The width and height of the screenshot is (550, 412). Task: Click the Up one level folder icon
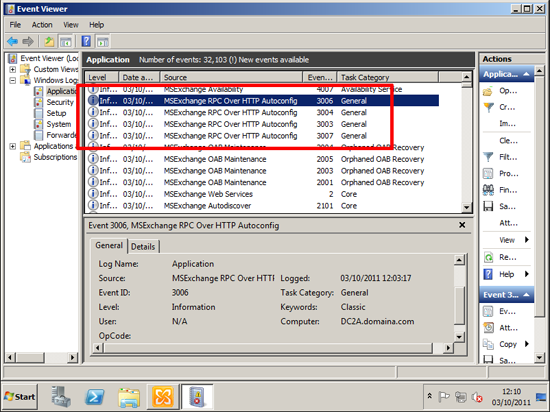click(49, 42)
